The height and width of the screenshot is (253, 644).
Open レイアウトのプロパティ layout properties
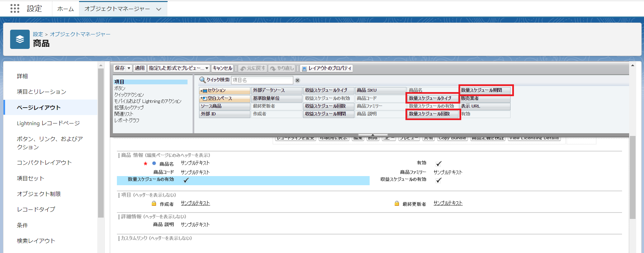(326, 68)
